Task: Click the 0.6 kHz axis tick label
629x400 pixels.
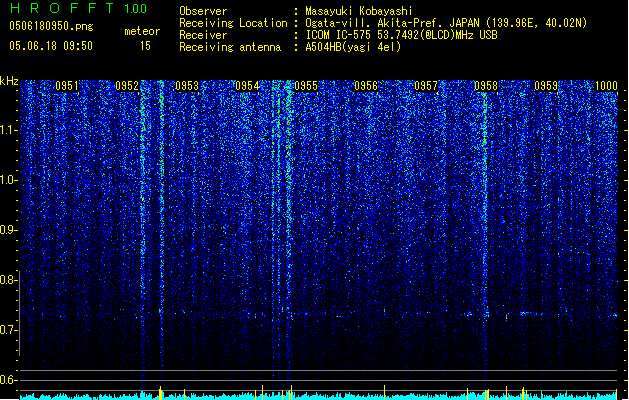Action: click(x=8, y=380)
